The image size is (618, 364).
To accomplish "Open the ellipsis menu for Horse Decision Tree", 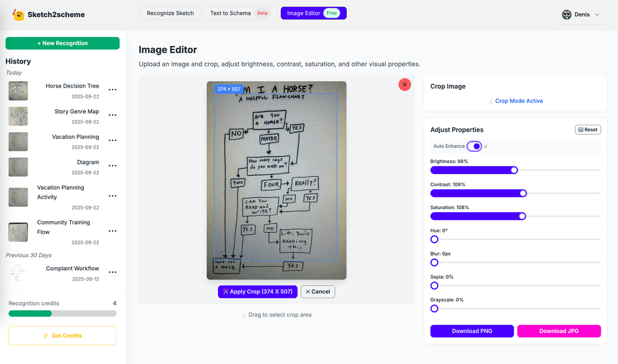I will click(113, 89).
